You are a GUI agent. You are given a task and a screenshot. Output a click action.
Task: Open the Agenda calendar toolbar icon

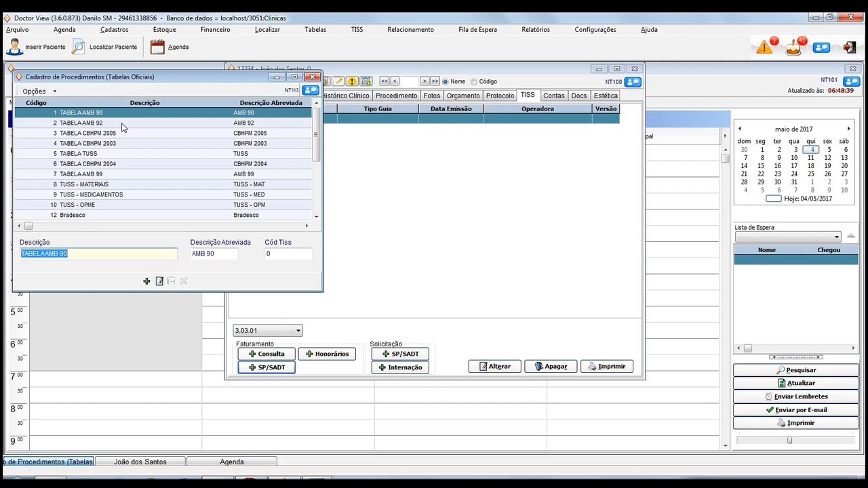pos(157,47)
